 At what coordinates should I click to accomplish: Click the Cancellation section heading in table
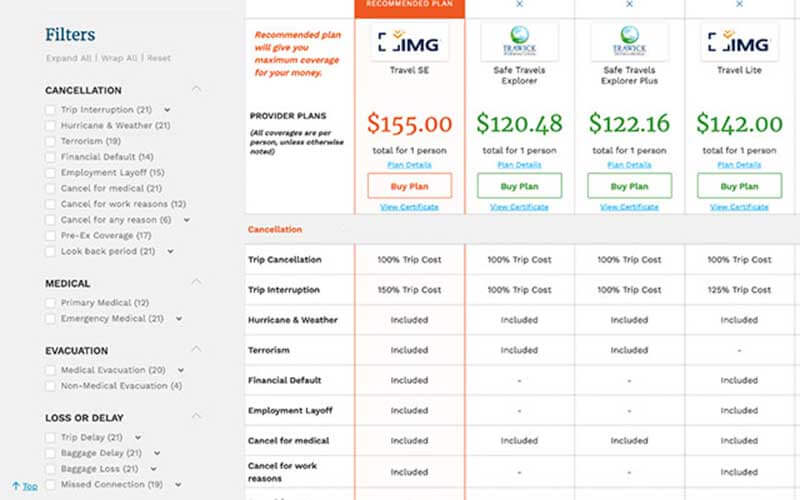point(274,230)
